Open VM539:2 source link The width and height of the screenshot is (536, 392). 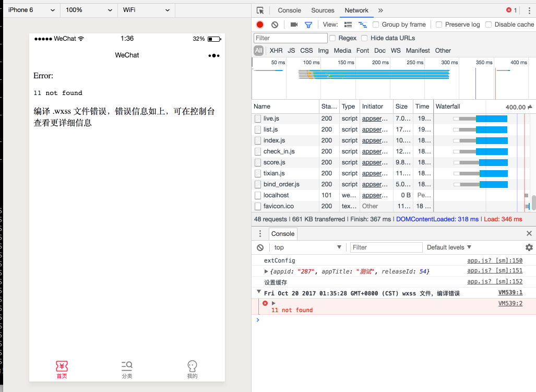click(x=510, y=303)
